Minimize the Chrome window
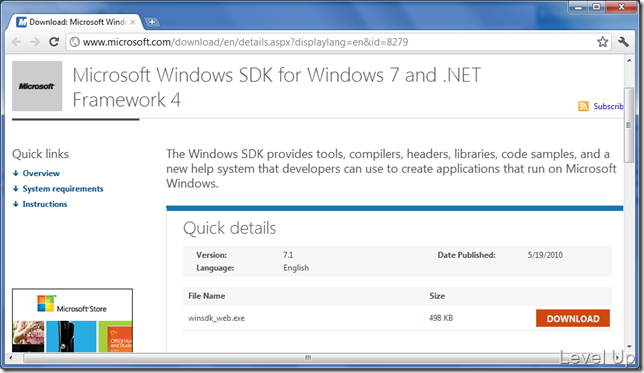The height and width of the screenshot is (373, 644). tap(579, 7)
